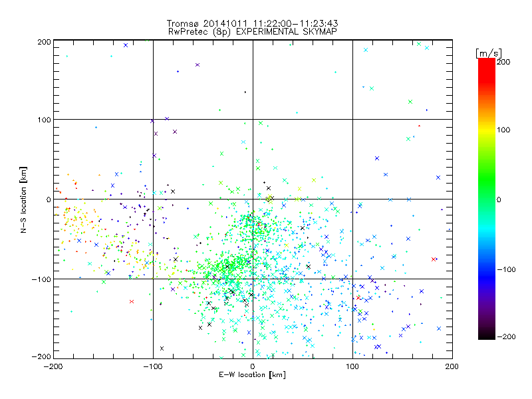Click the colorbar tick label "0"
532x399 pixels.
pos(499,199)
